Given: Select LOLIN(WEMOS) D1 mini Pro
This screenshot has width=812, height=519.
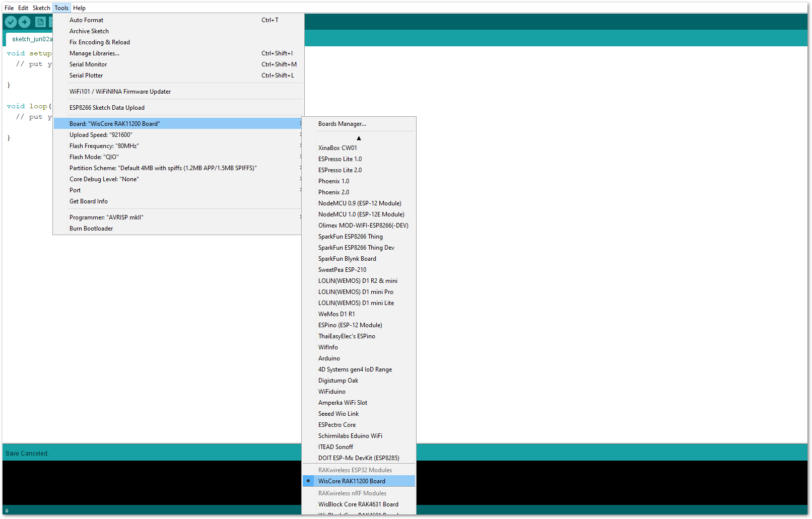Looking at the screenshot, I should tap(359, 292).
